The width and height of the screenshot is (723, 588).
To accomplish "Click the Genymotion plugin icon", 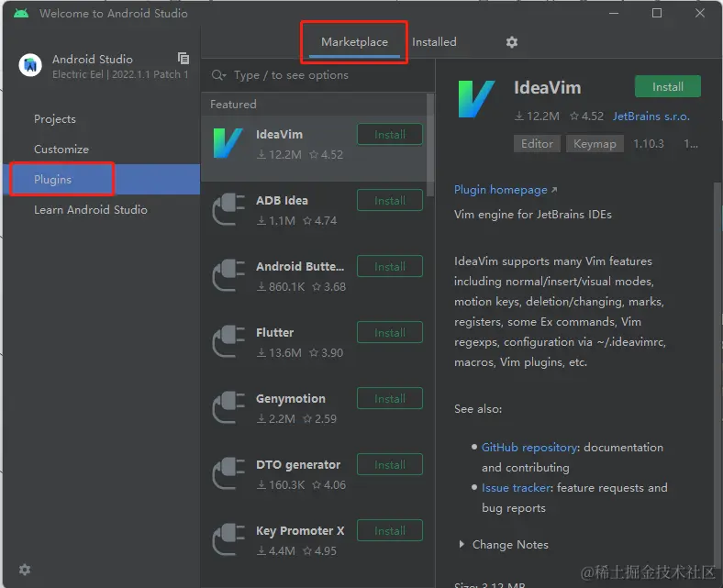I will (x=228, y=407).
